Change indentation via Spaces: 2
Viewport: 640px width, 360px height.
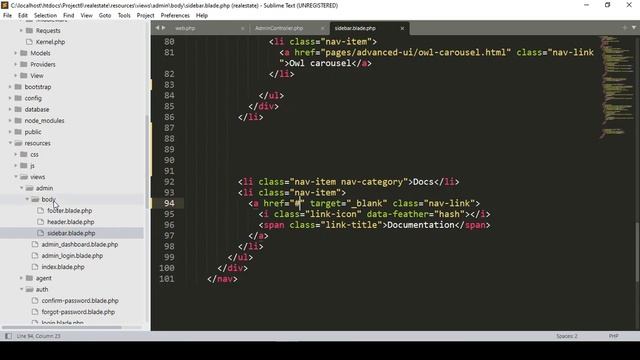pyautogui.click(x=567, y=336)
